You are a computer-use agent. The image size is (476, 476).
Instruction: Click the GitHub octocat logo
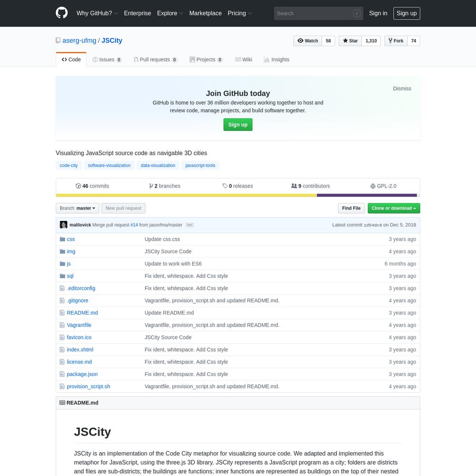coord(61,13)
